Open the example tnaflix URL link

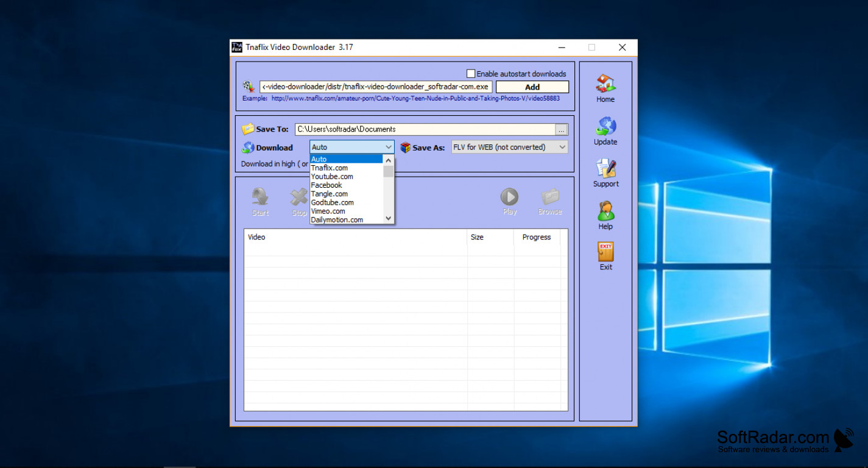(x=415, y=97)
